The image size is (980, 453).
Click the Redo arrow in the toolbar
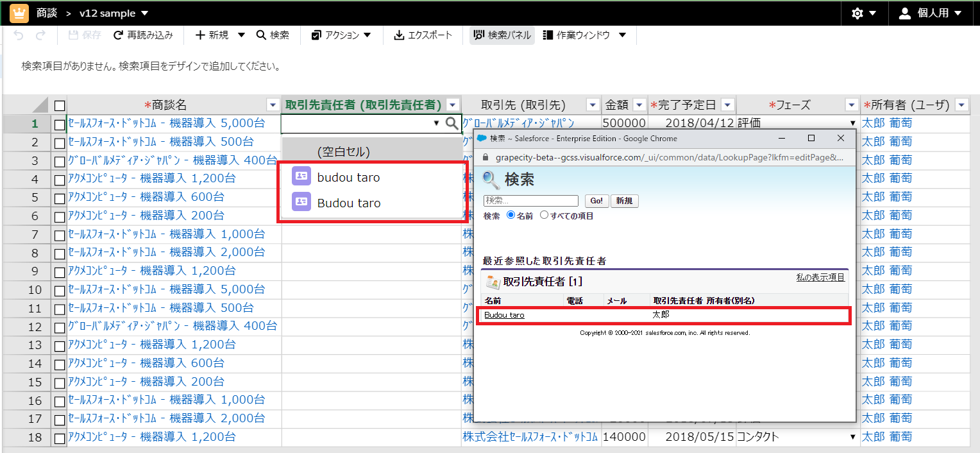(x=40, y=35)
